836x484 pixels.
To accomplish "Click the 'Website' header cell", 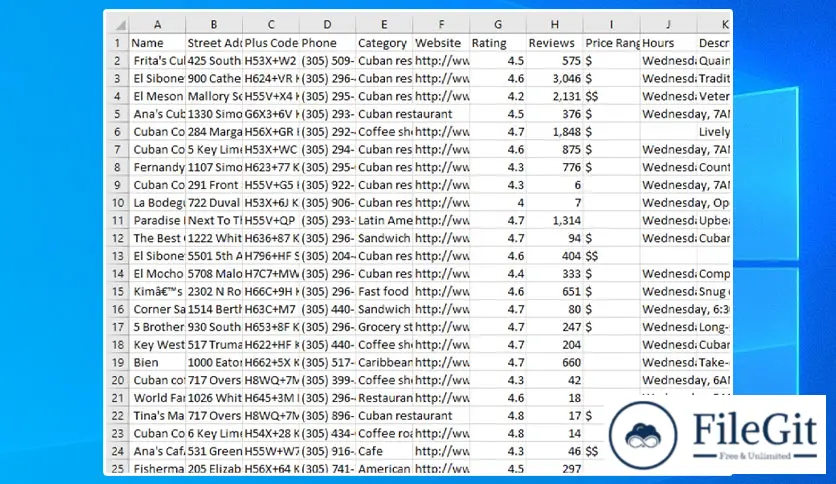I will click(441, 43).
